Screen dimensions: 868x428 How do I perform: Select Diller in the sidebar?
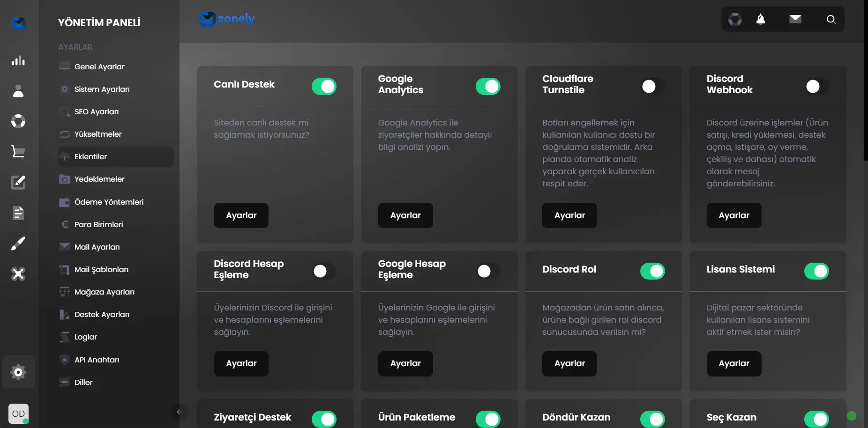click(116, 382)
